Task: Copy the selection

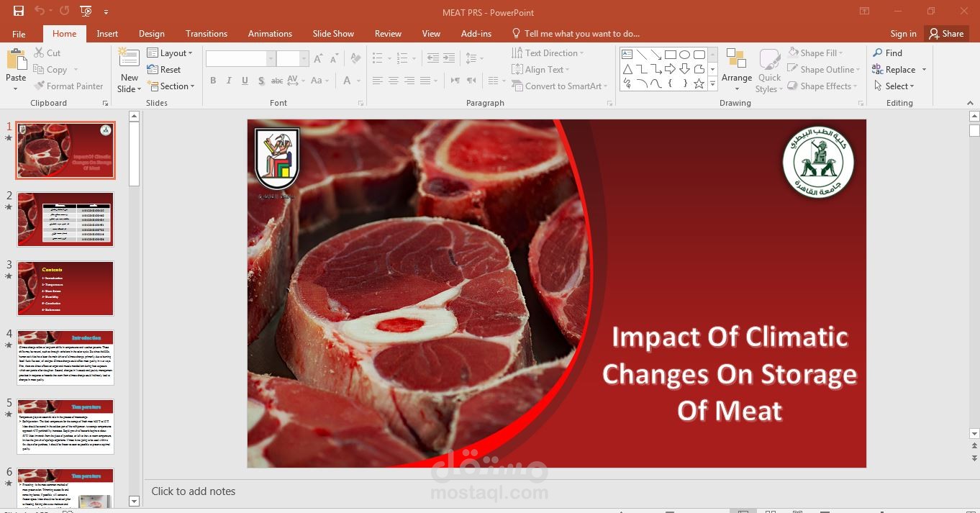Action: (50, 70)
